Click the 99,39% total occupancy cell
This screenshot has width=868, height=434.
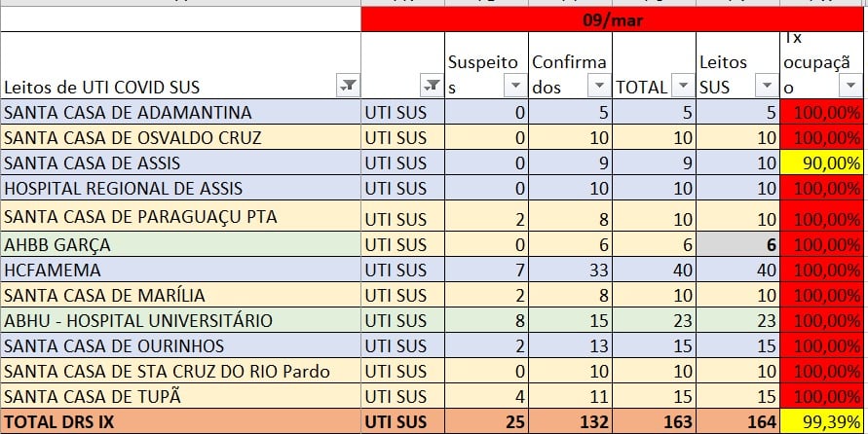821,421
